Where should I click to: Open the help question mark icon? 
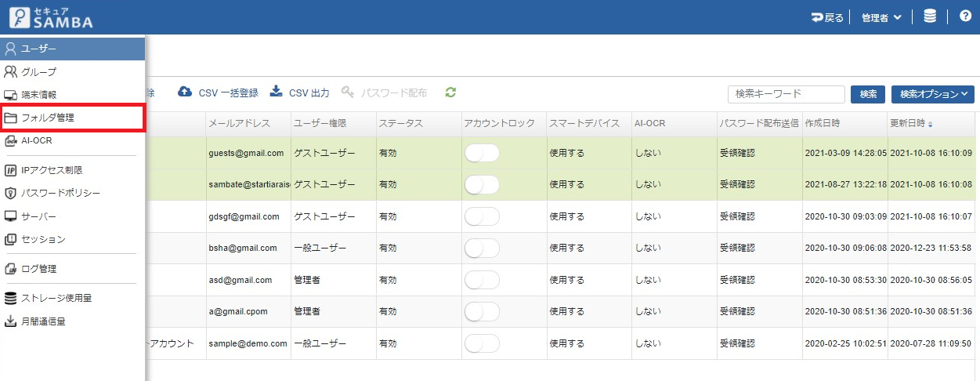click(965, 16)
